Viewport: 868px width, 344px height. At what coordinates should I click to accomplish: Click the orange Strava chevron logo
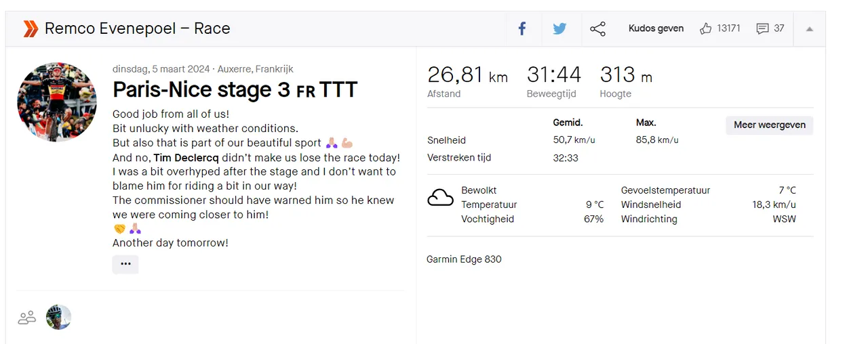click(31, 28)
